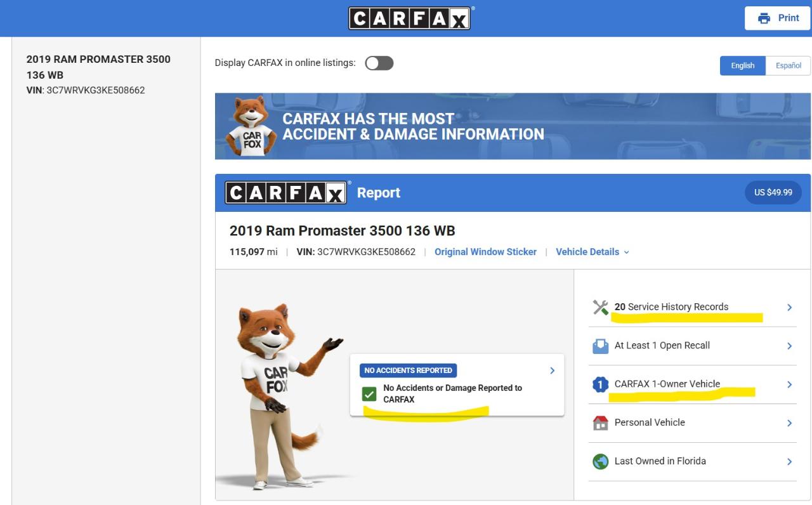Open the Original Window Sticker link

[x=485, y=252]
